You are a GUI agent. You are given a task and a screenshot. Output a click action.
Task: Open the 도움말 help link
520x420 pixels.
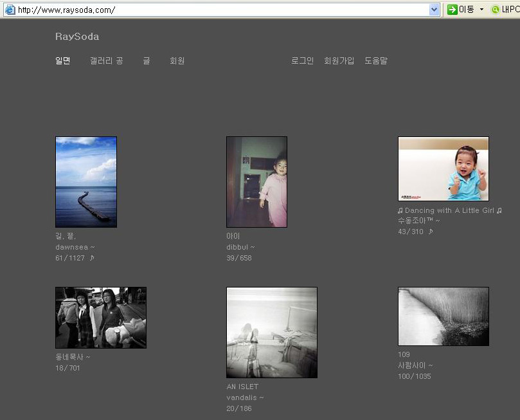coord(376,60)
